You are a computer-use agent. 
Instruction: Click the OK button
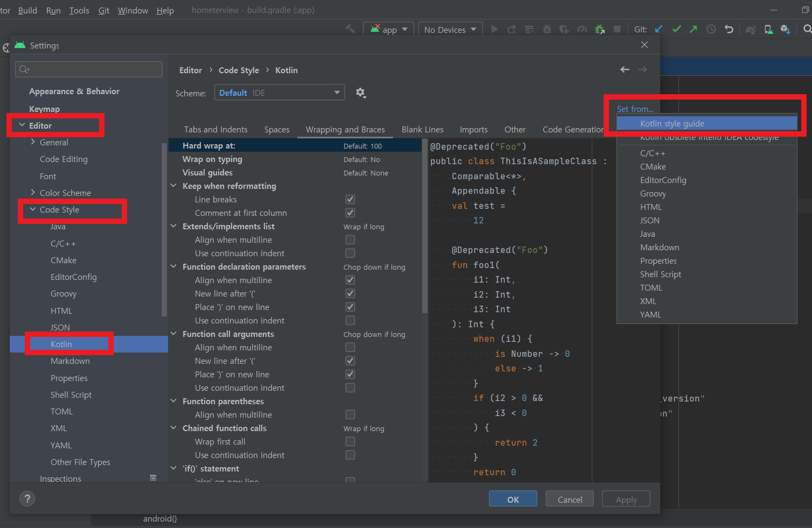513,499
